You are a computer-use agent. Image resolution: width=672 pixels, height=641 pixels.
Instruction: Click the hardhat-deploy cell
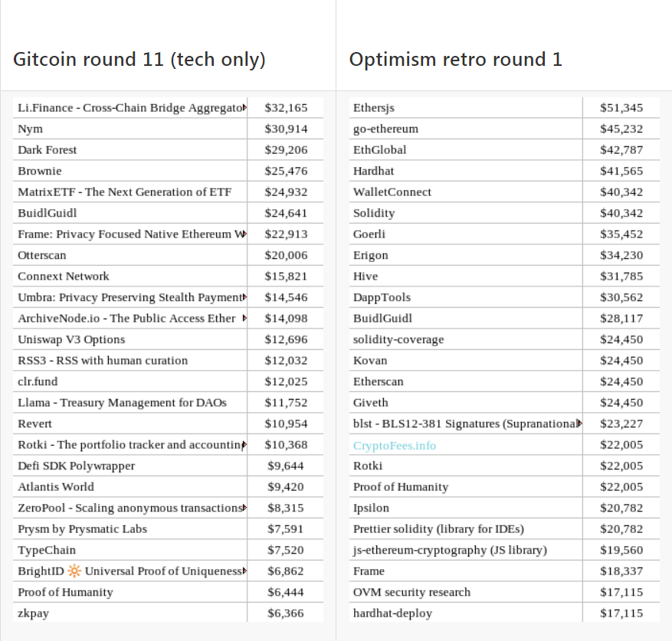click(x=466, y=613)
